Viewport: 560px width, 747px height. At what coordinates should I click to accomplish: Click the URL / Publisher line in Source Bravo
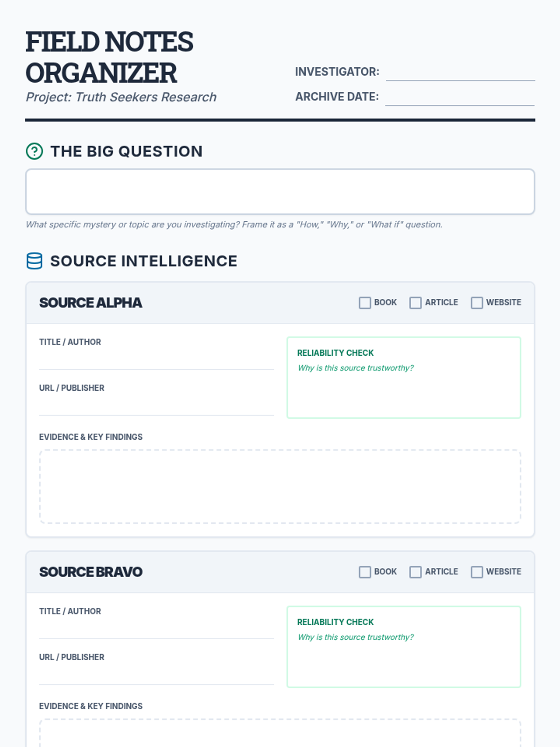tap(156, 675)
